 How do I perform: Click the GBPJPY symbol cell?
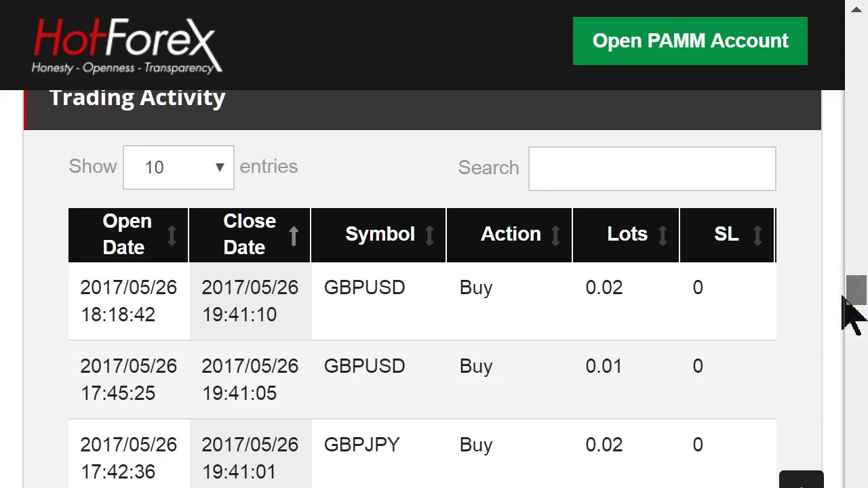(x=361, y=445)
